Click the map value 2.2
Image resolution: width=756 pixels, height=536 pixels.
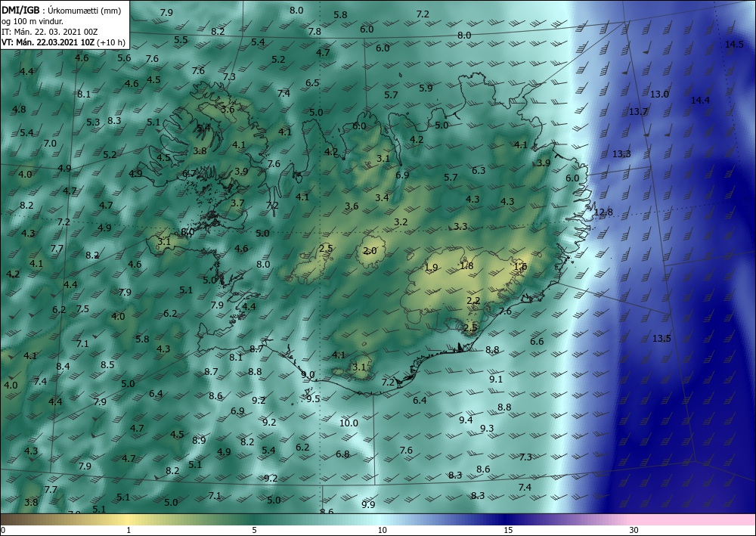point(473,300)
